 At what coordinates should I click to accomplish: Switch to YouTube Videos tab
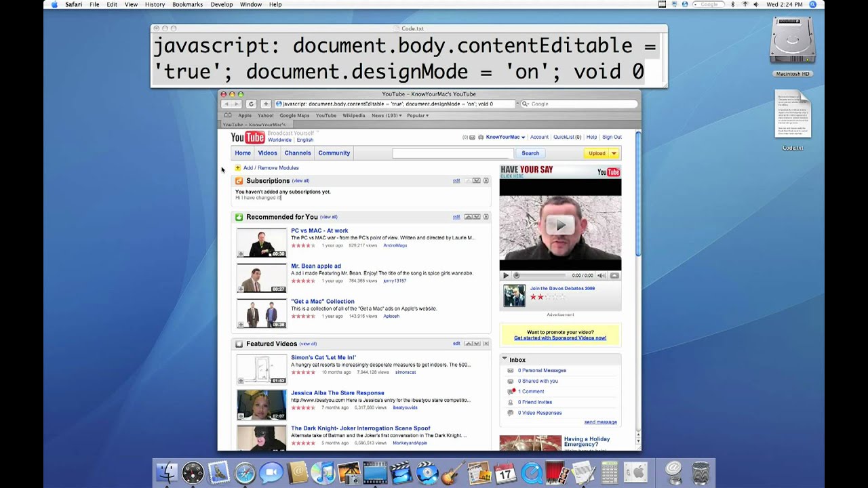coord(267,153)
